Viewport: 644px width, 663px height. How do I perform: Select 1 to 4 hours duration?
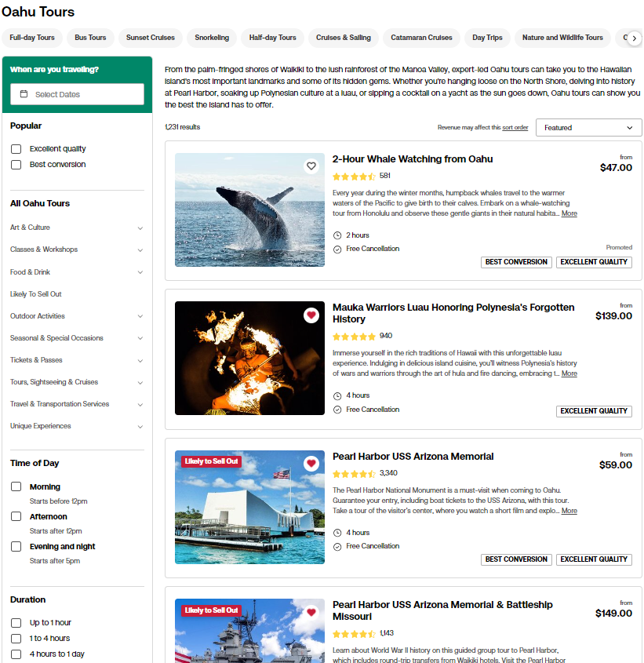16,639
